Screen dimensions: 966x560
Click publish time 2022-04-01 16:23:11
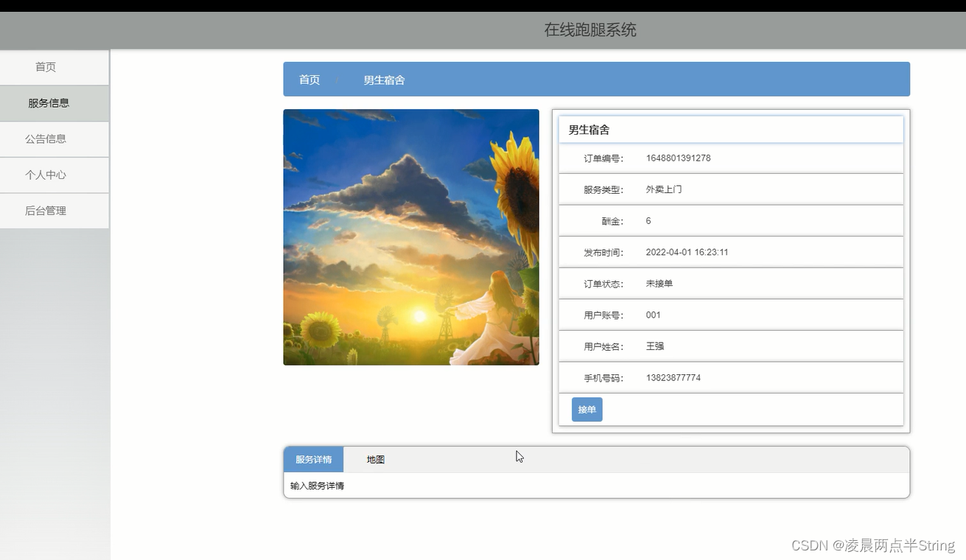coord(687,252)
